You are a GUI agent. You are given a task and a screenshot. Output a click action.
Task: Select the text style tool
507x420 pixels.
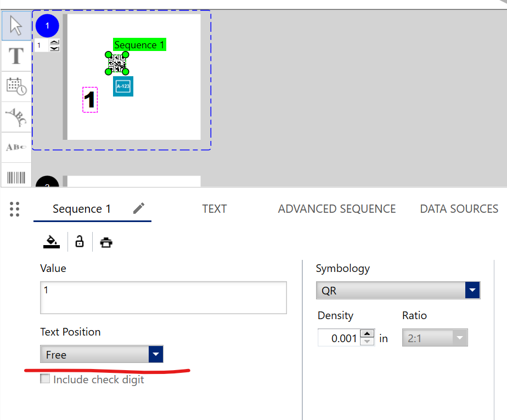16,147
